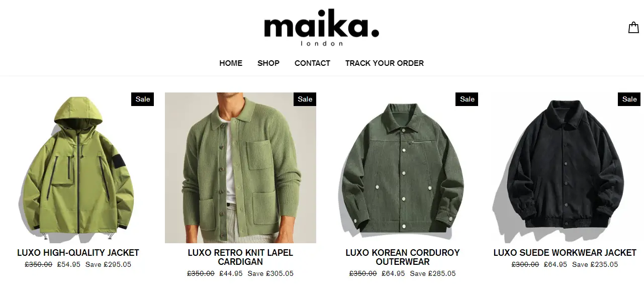The image size is (644, 298).
Task: Click Sale badge on knit cardigan
Action: (305, 99)
